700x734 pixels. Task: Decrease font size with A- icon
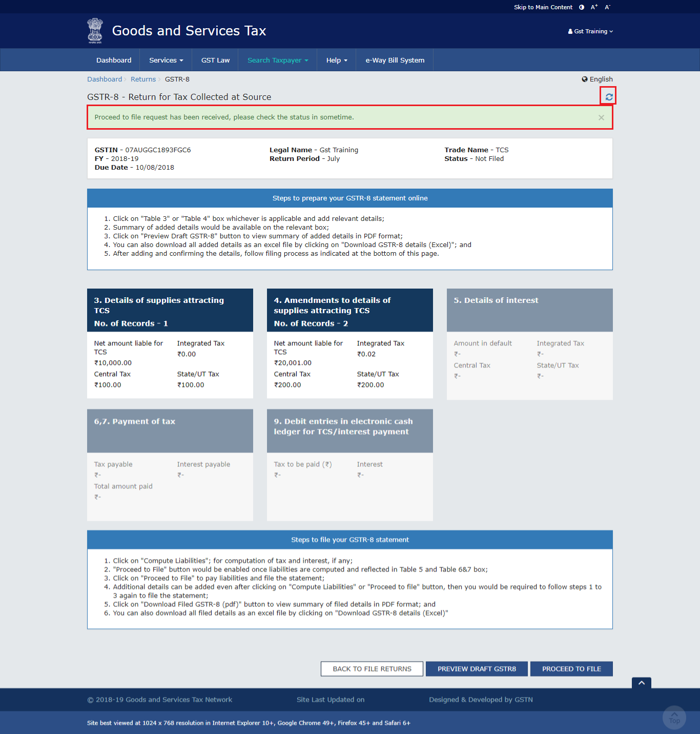[x=608, y=7]
